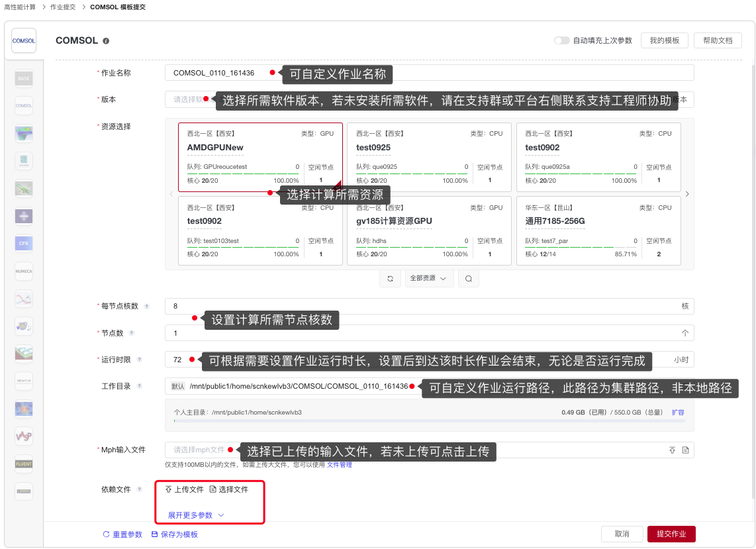Viewport: 756px width, 549px height.
Task: Click the upload icon in the Mph input field
Action: click(x=673, y=450)
